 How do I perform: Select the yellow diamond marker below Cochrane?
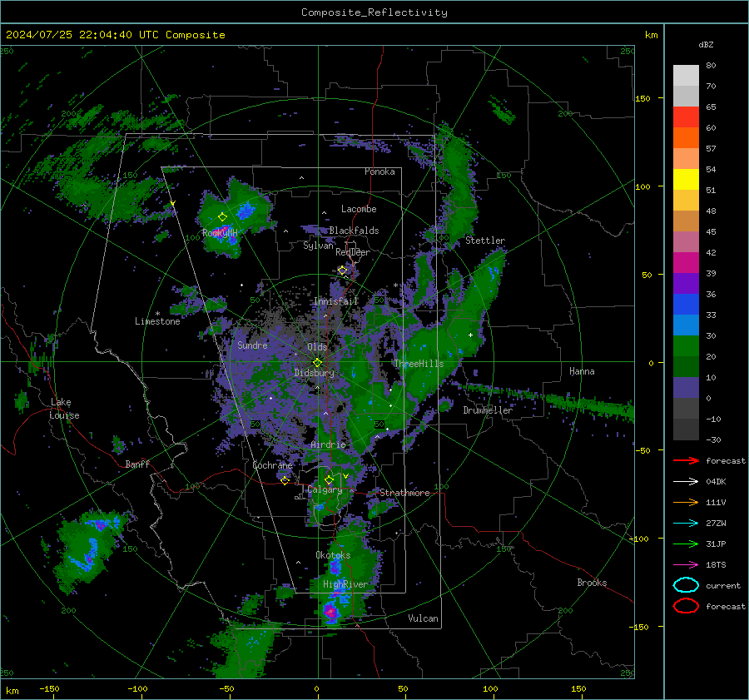(x=285, y=481)
